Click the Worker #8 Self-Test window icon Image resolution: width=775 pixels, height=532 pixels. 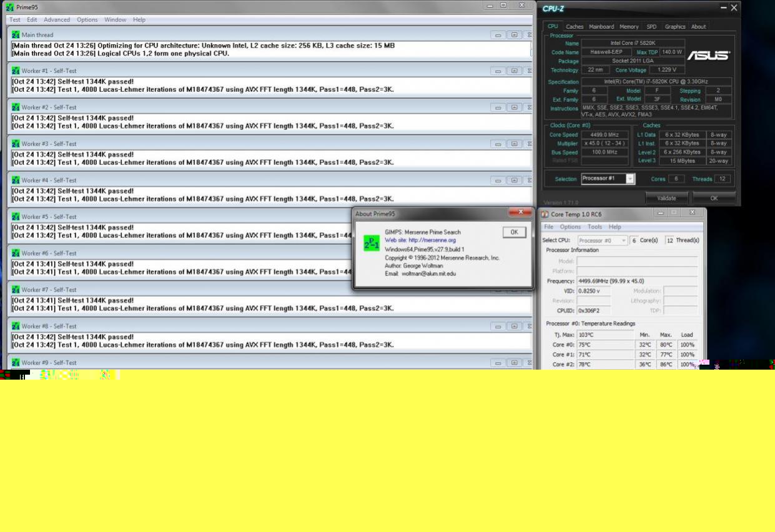point(16,326)
